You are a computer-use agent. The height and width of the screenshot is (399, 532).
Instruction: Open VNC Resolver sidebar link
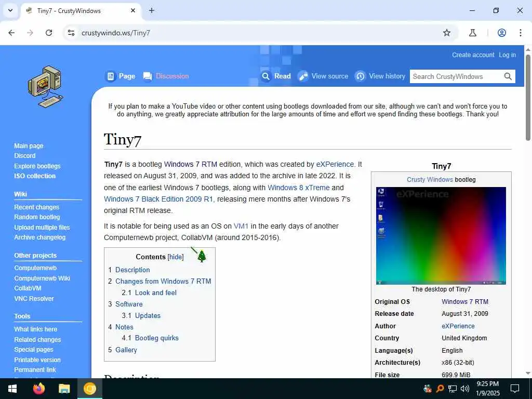[x=34, y=299]
